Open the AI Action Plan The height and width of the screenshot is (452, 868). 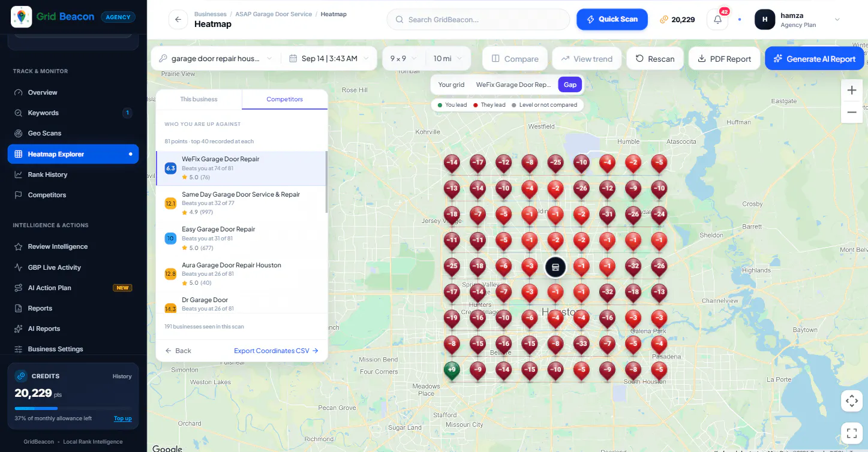click(x=73, y=288)
